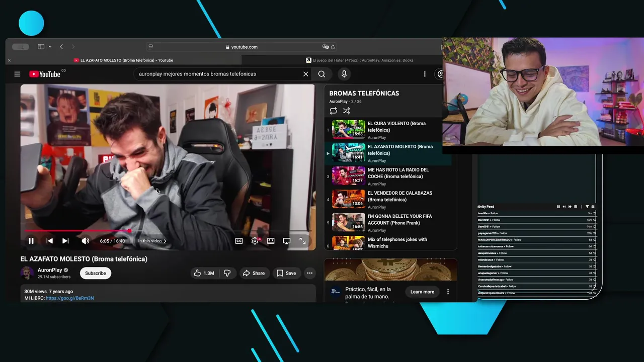Go to previous video in player
This screenshot has width=644, height=362.
pos(49,241)
